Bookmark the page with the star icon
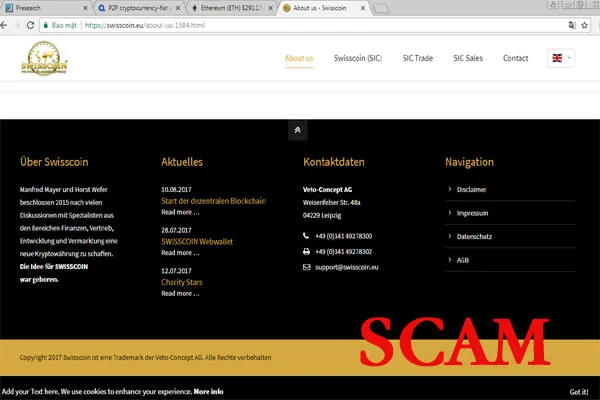Viewport: 600px width, 400px height. tap(584, 25)
